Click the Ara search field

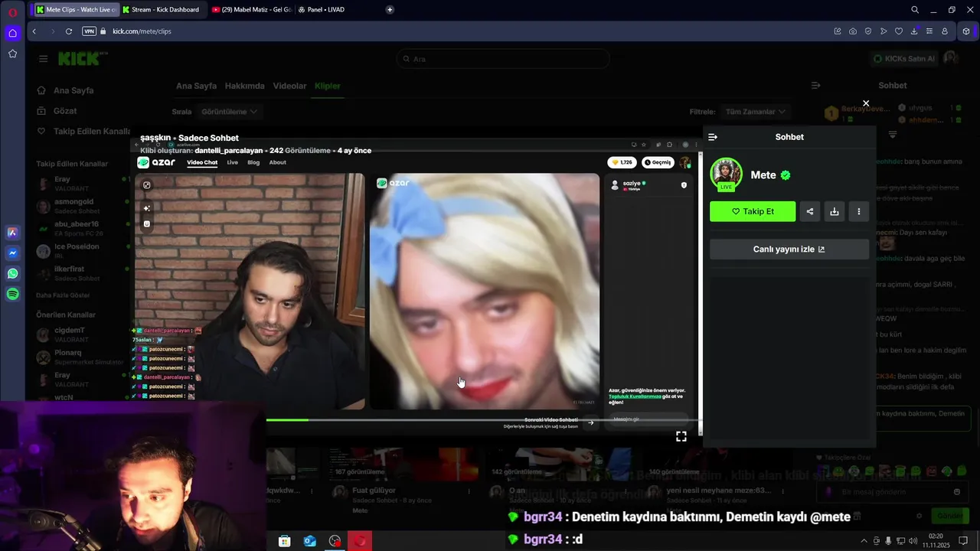coord(503,59)
